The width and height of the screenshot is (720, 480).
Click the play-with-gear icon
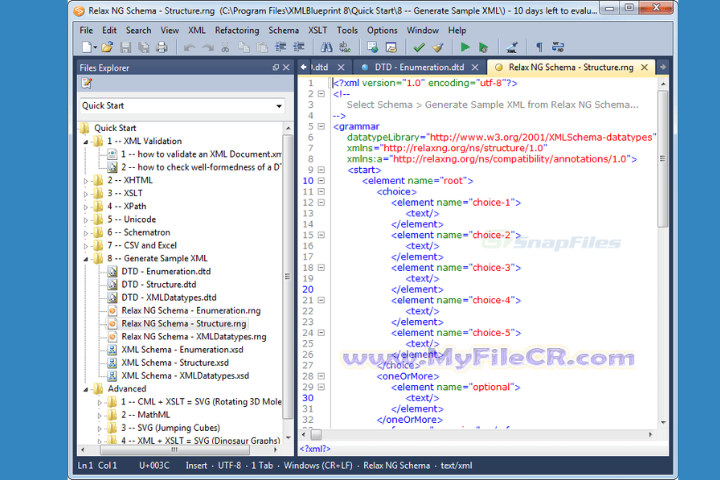483,47
